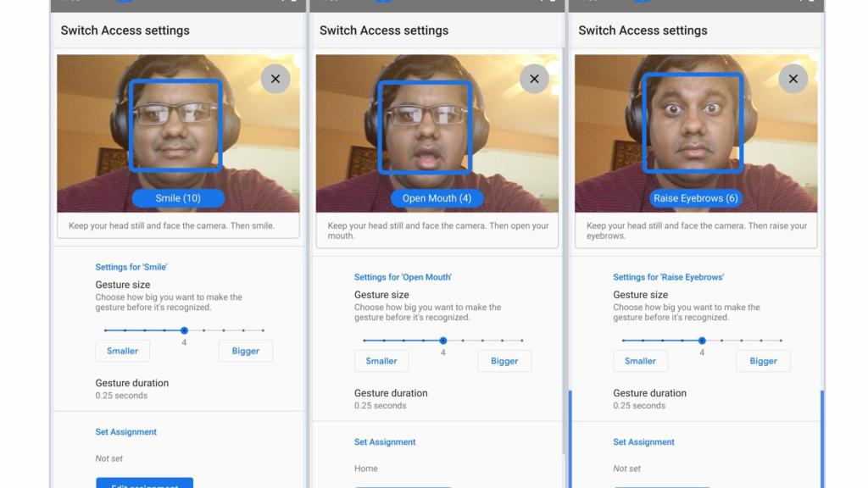The image size is (868, 488).
Task: Tap the 'Open Mouth (4)' gesture label
Action: [x=437, y=198]
